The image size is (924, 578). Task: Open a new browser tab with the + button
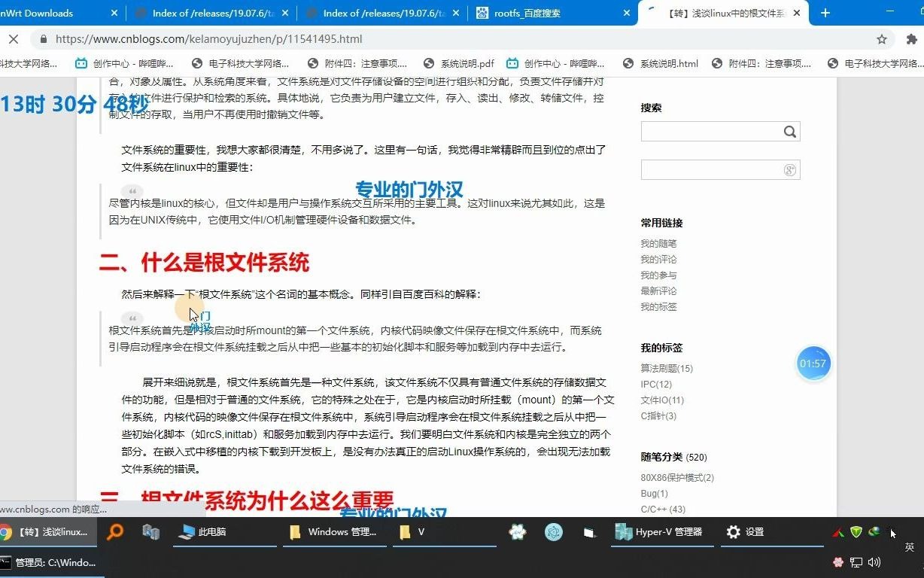[x=825, y=13]
